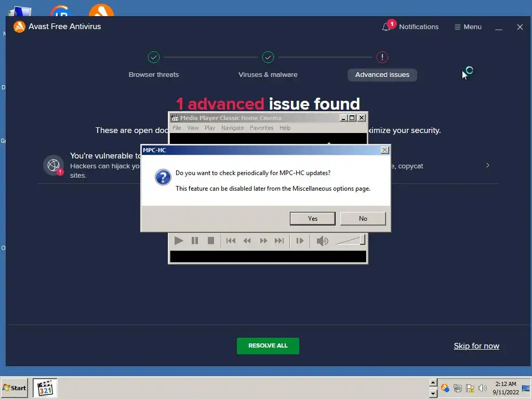Open the Favorites menu in Media Player Classic
532x399 pixels.
[x=262, y=128]
